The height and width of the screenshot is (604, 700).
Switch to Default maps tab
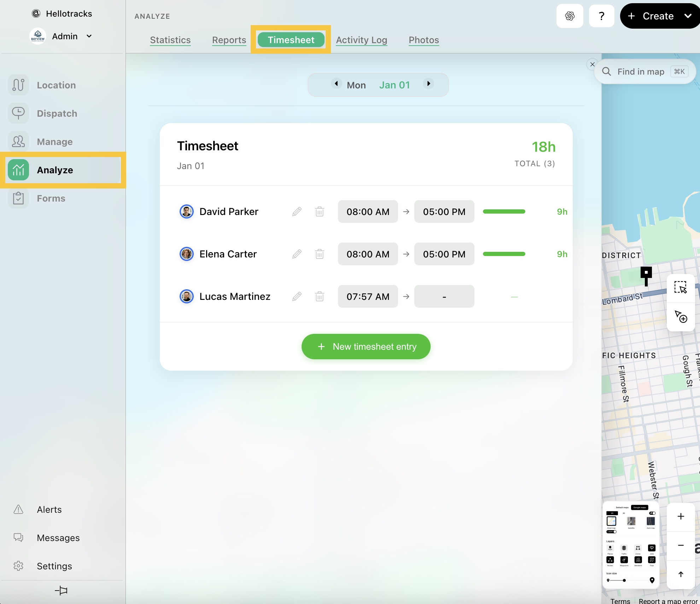622,507
